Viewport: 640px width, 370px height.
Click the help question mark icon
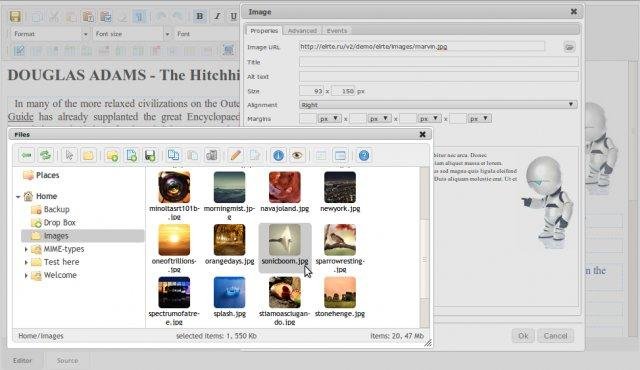364,155
